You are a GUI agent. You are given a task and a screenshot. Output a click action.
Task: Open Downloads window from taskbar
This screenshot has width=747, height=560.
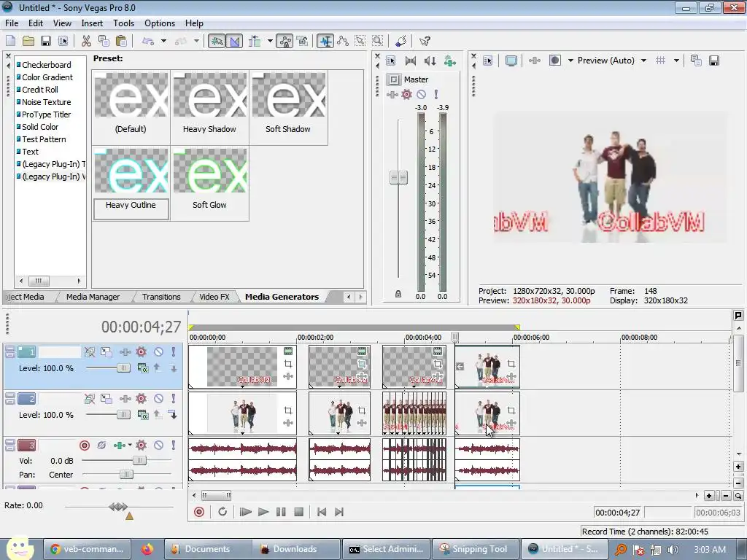[298, 549]
